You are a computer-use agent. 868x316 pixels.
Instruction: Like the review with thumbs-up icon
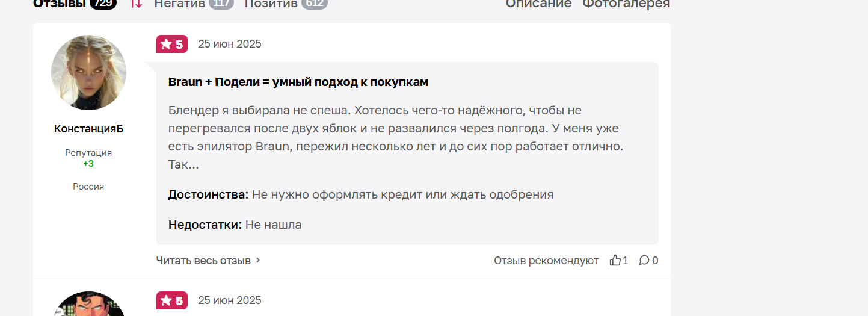[x=615, y=261]
